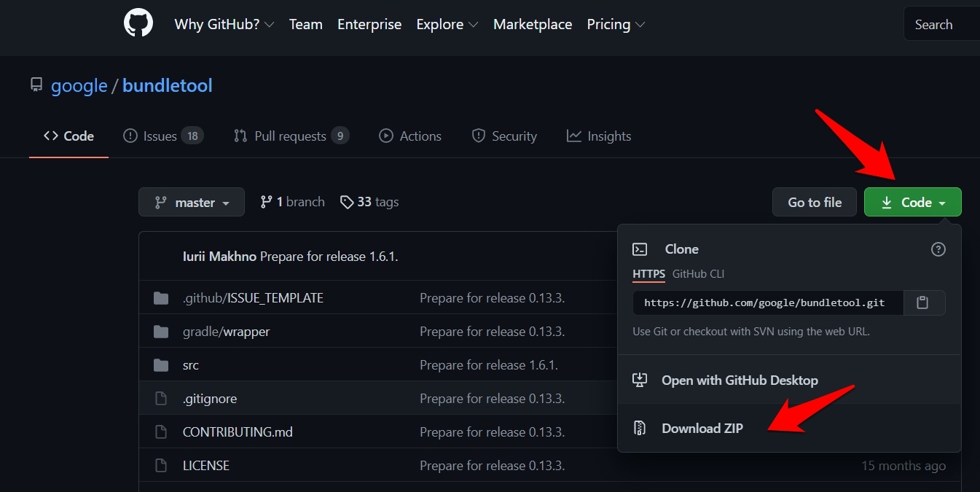Image resolution: width=980 pixels, height=492 pixels.
Task: Click the gradle/wrapper folder icon
Action: click(161, 332)
